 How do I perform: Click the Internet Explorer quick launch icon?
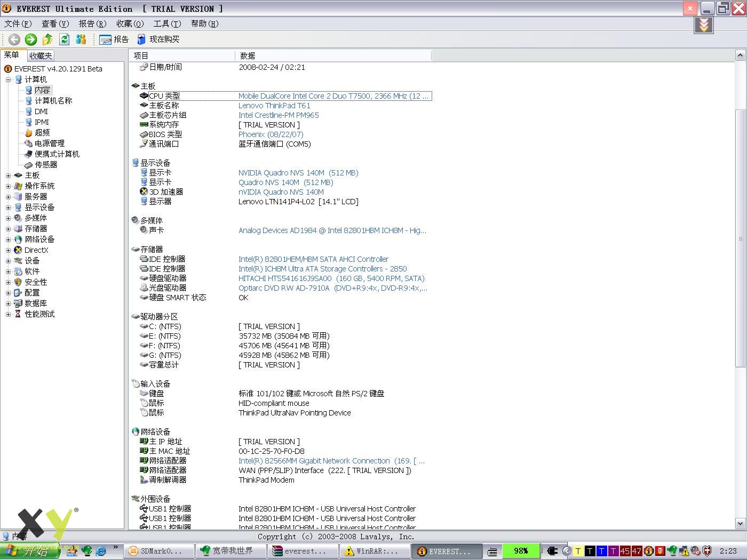point(100,551)
